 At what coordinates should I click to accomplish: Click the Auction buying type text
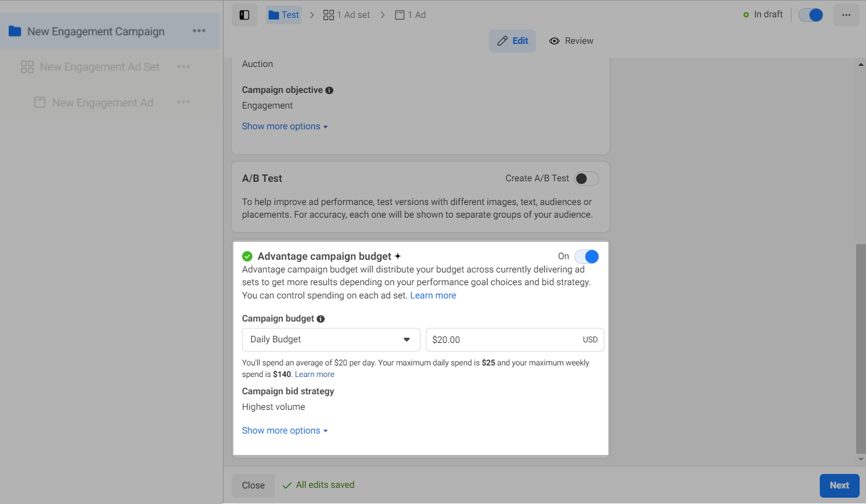pos(258,64)
